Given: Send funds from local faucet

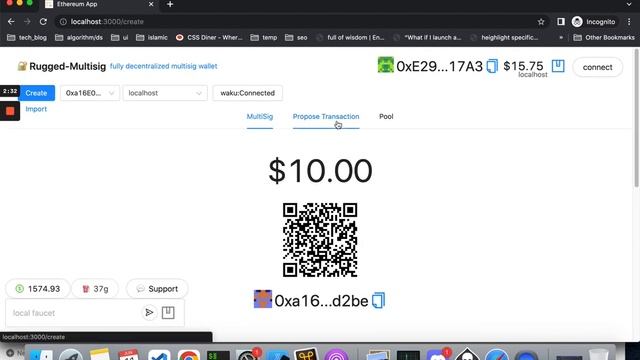Looking at the screenshot, I should (x=149, y=313).
